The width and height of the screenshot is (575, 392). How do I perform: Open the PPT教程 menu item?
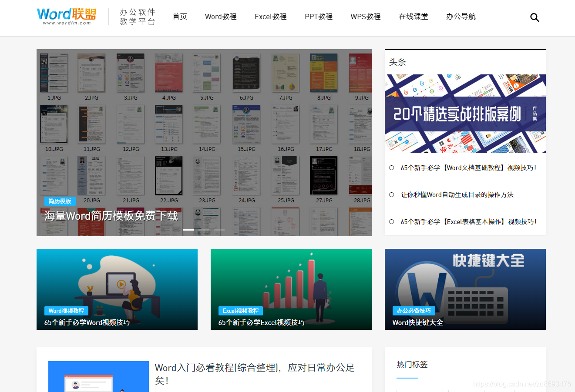click(x=319, y=17)
